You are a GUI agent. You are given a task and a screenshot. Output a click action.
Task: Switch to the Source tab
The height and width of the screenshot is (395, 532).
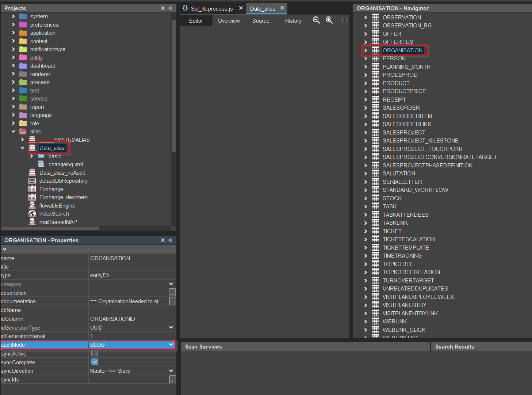point(260,20)
